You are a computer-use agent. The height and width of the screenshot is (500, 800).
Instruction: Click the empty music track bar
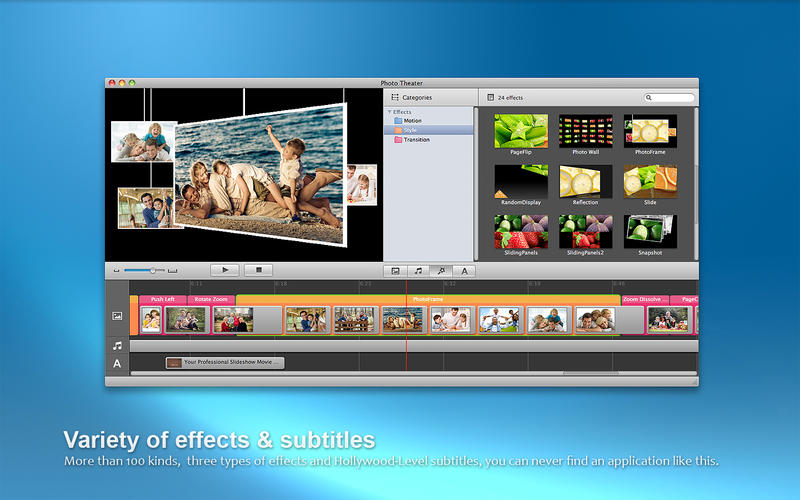pos(414,346)
